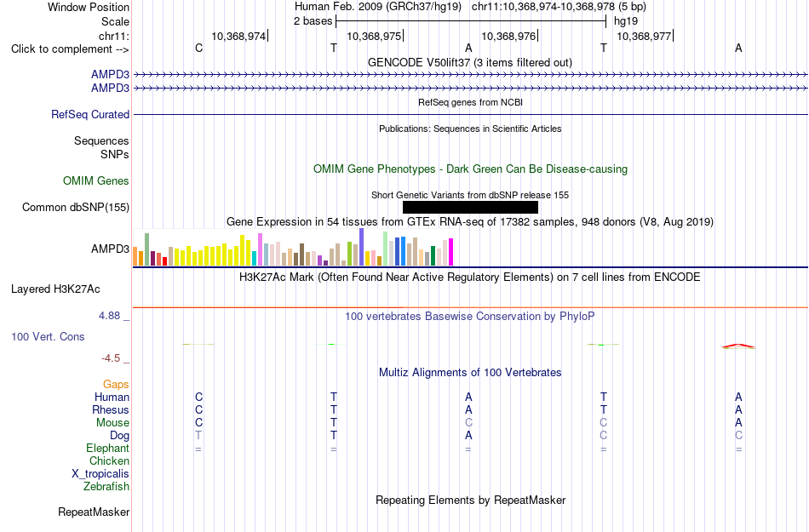Image resolution: width=809 pixels, height=532 pixels.
Task: Click the 100 Vert. Cons track label
Action: [48, 336]
